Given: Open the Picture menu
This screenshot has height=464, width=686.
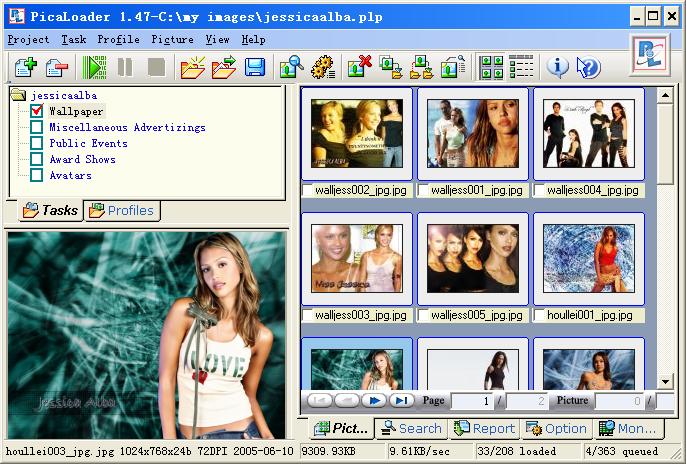Looking at the screenshot, I should pos(172,40).
